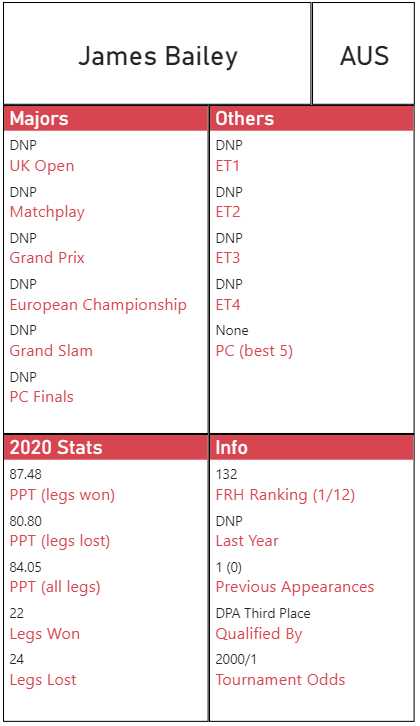Click the UK Open label
The width and height of the screenshot is (420, 726).
(x=42, y=166)
